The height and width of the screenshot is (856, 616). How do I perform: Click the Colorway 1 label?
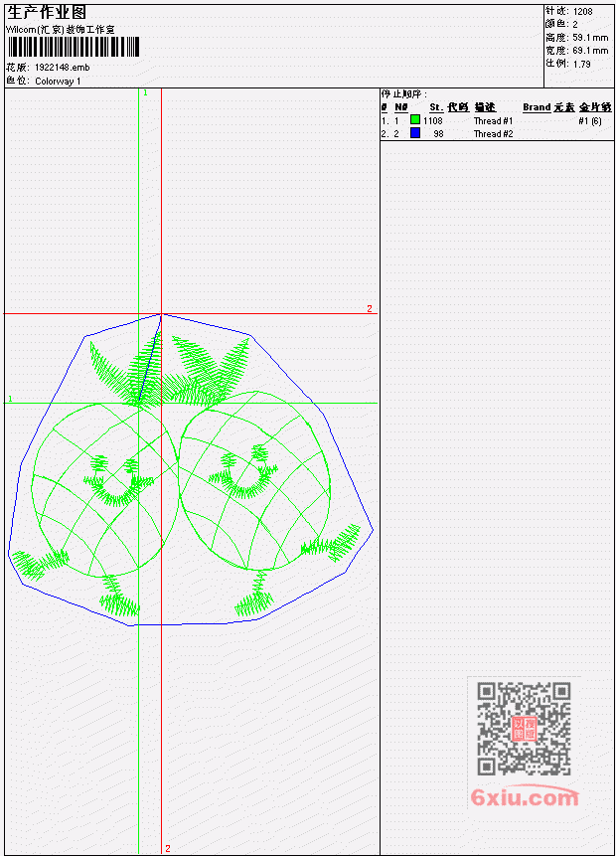tap(58, 82)
